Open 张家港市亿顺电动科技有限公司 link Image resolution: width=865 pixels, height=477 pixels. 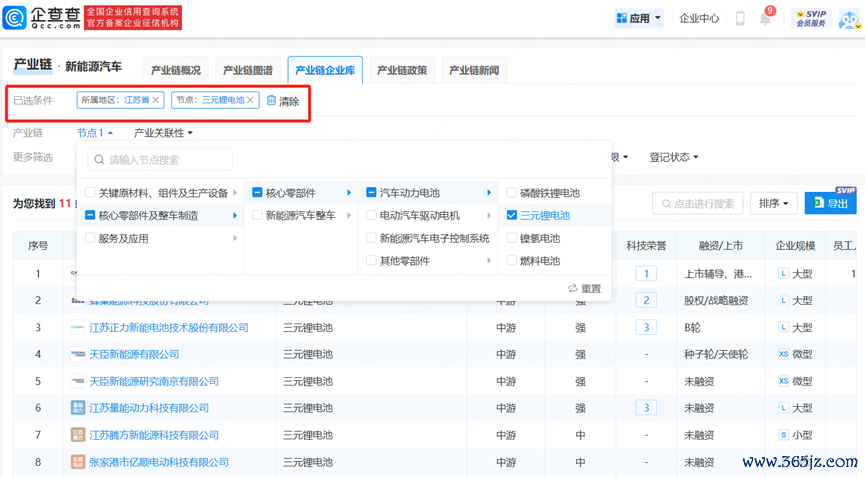click(x=159, y=462)
